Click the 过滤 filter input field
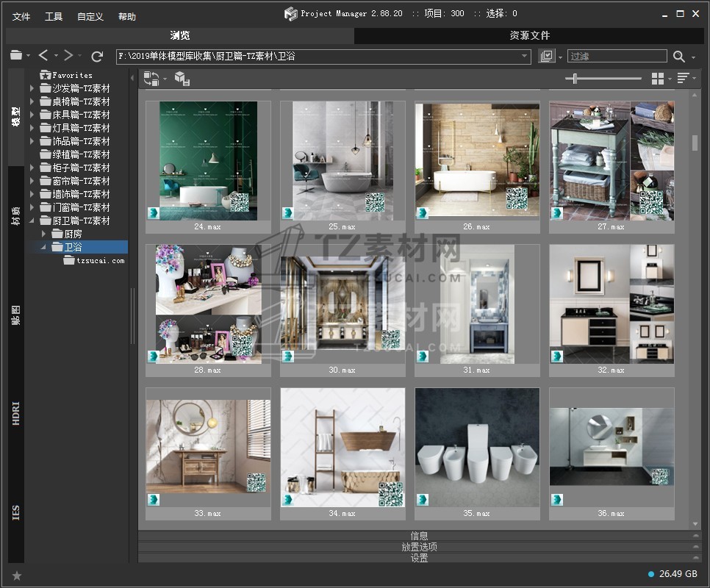This screenshot has width=710, height=588. click(616, 57)
